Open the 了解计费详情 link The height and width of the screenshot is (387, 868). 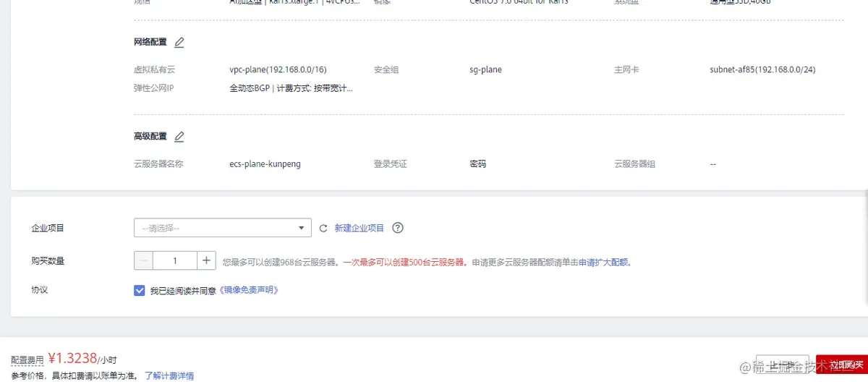coord(169,376)
